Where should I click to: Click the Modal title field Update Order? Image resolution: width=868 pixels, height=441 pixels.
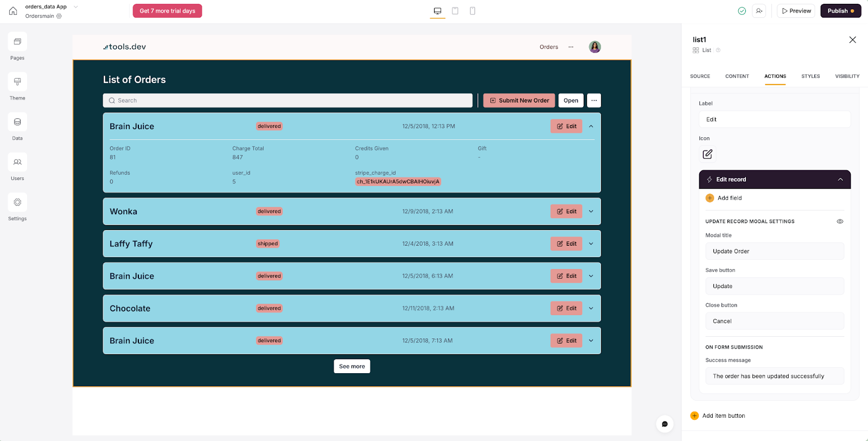(x=775, y=252)
